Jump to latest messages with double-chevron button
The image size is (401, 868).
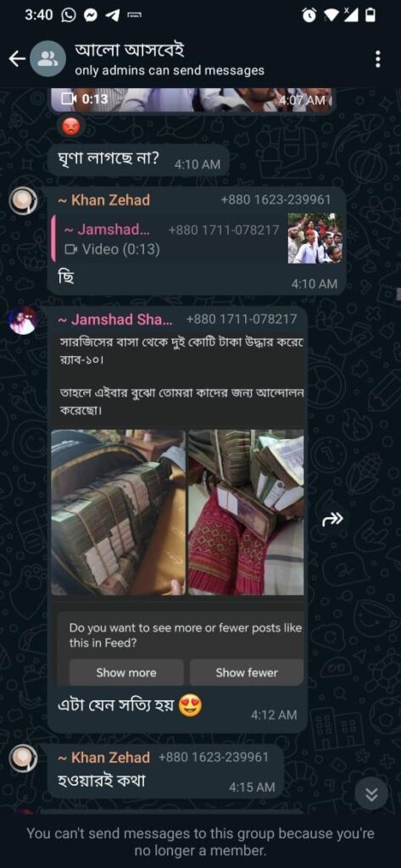click(x=371, y=795)
